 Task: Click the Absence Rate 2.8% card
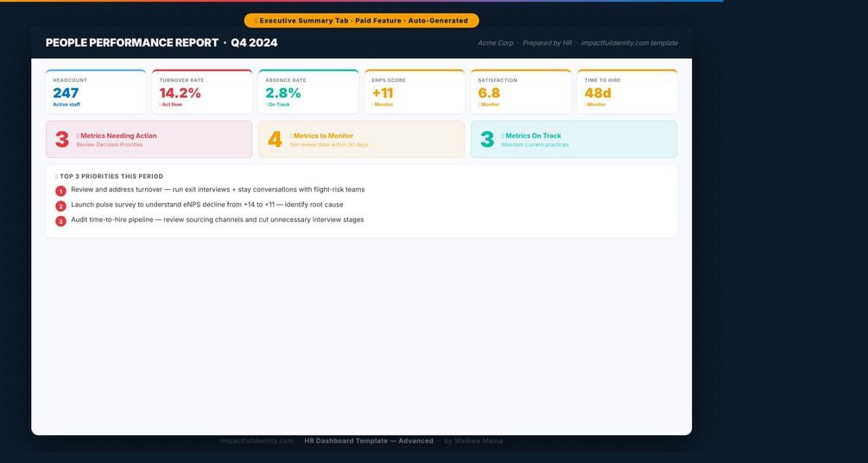coord(308,92)
